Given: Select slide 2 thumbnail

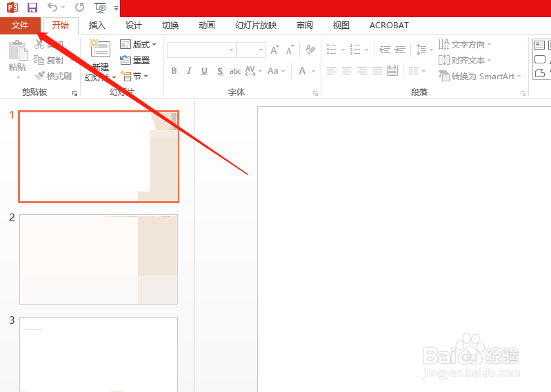Looking at the screenshot, I should point(99,259).
